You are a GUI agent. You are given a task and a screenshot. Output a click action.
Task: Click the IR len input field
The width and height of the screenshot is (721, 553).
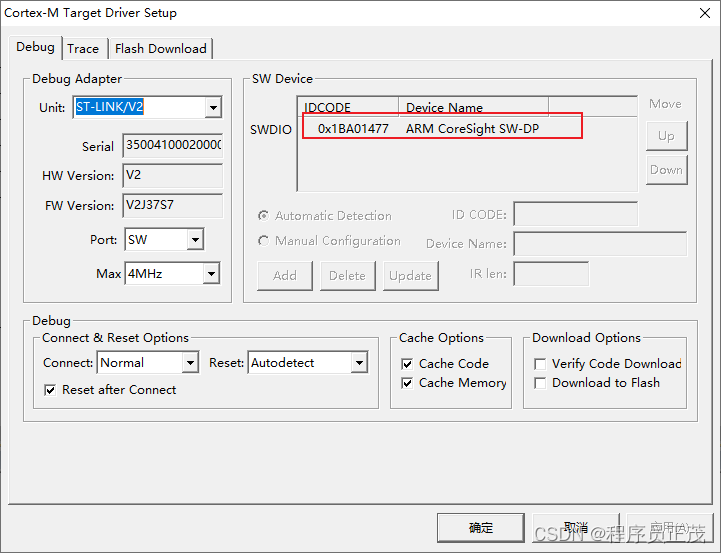coord(551,274)
